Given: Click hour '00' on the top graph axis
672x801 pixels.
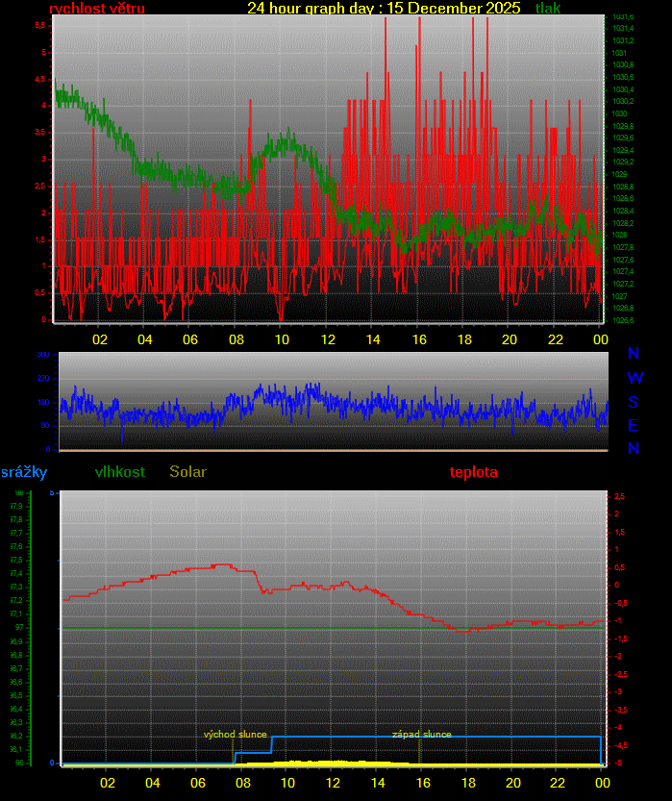Looking at the screenshot, I should point(600,339).
